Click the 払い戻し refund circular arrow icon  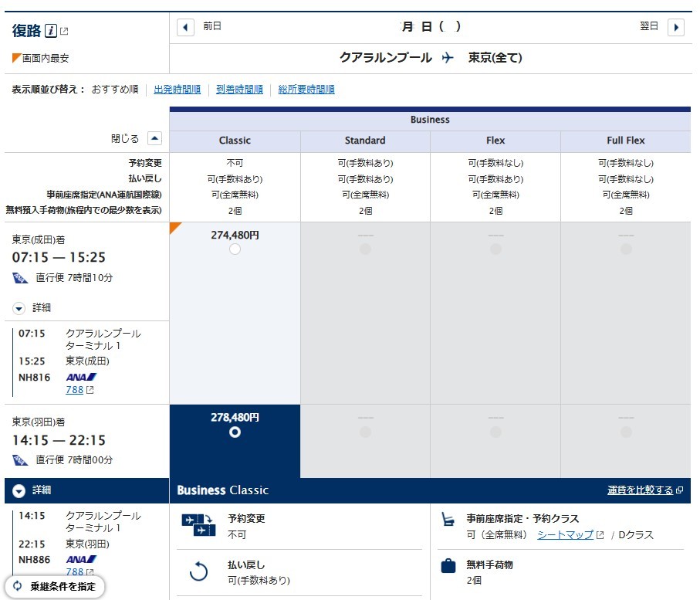[x=198, y=571]
